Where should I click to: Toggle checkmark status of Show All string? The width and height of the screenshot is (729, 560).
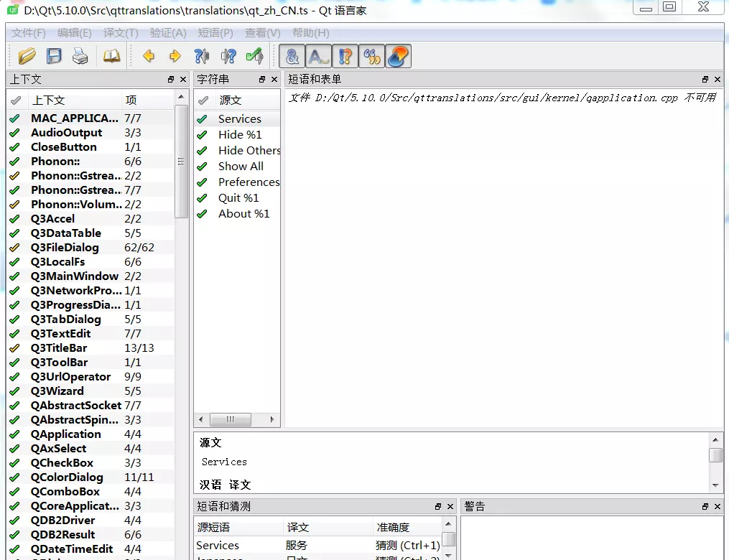pos(202,167)
